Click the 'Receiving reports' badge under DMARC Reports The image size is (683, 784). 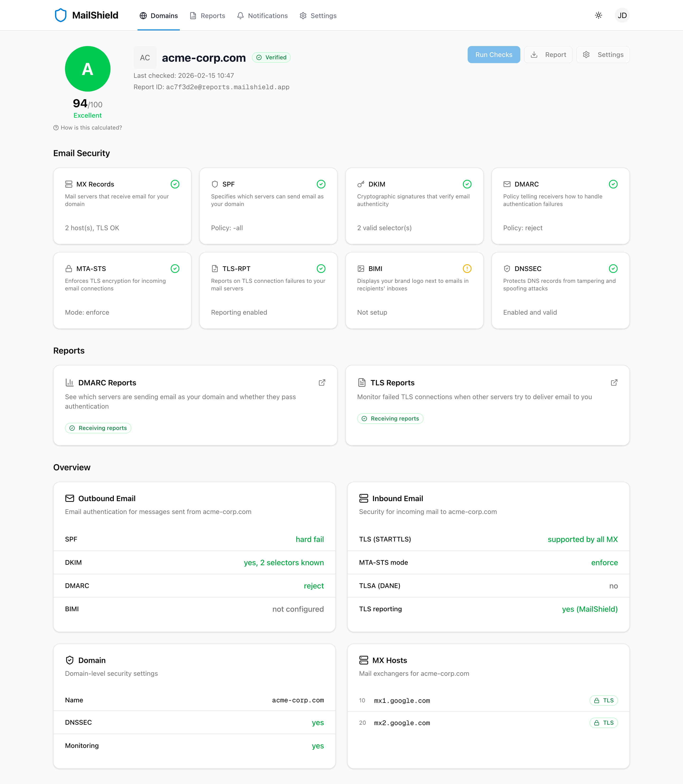pos(98,428)
